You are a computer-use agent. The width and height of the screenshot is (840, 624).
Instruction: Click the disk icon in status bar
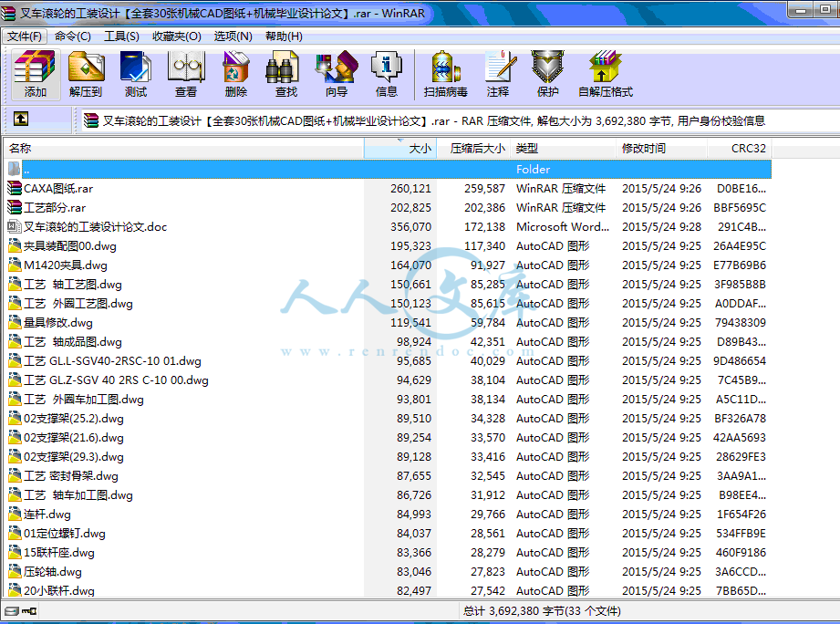11,610
